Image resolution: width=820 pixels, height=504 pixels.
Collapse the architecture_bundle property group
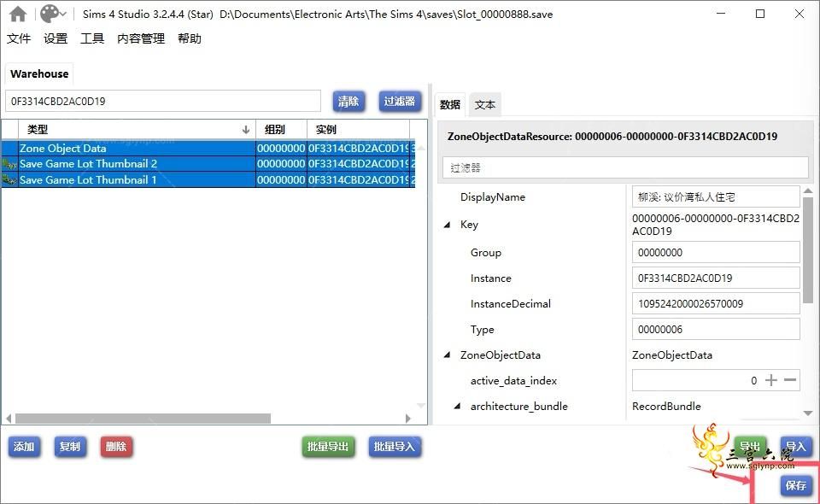coord(458,407)
